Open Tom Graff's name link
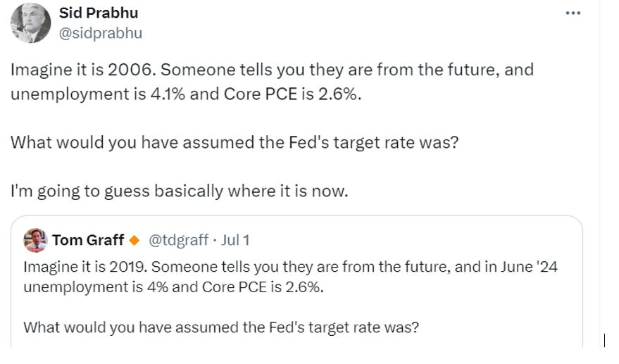The width and height of the screenshot is (619, 364). click(x=87, y=240)
